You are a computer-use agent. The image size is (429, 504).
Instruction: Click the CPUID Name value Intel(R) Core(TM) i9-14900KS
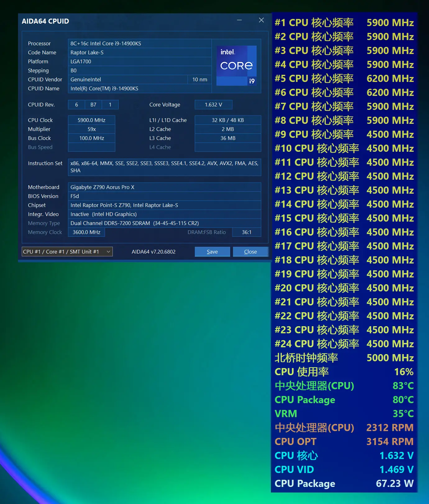(140, 88)
